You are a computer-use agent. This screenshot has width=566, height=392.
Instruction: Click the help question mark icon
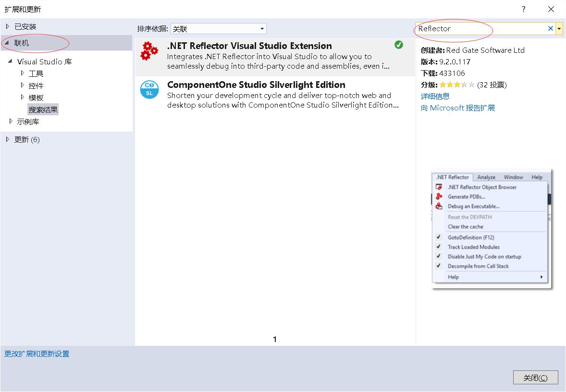tap(523, 9)
